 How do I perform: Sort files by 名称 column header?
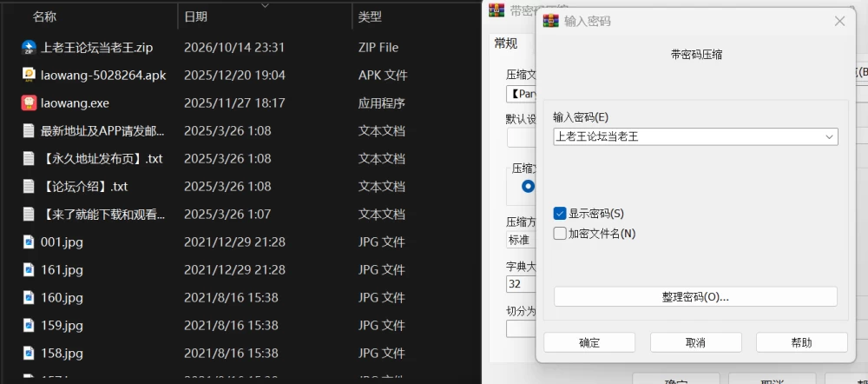[45, 17]
